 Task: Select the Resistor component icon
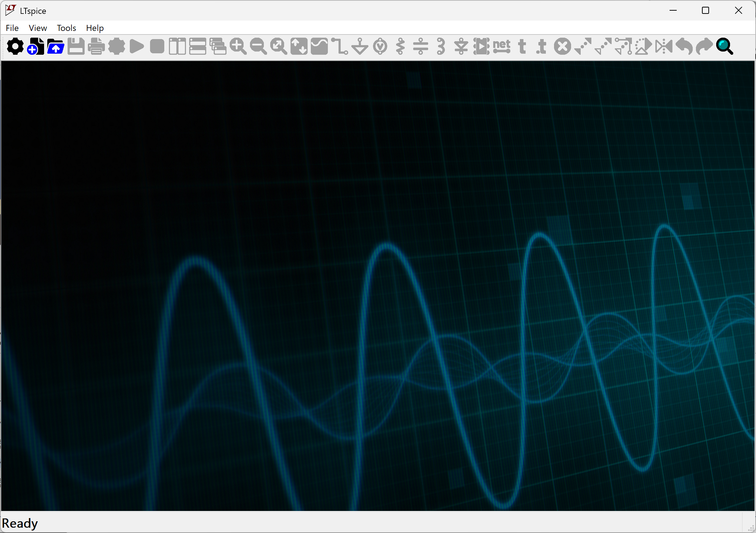[x=400, y=47]
